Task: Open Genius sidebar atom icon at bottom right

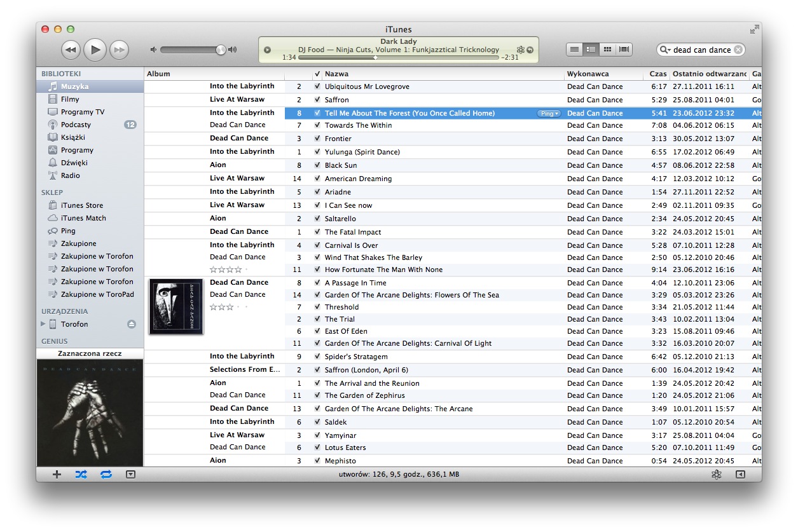Action: tap(716, 474)
